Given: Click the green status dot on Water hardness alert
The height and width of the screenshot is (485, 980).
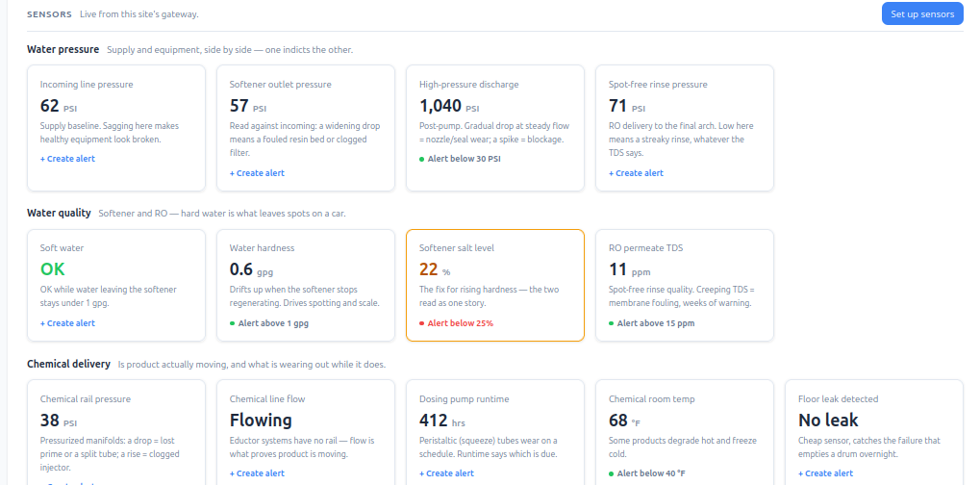Looking at the screenshot, I should click(233, 323).
